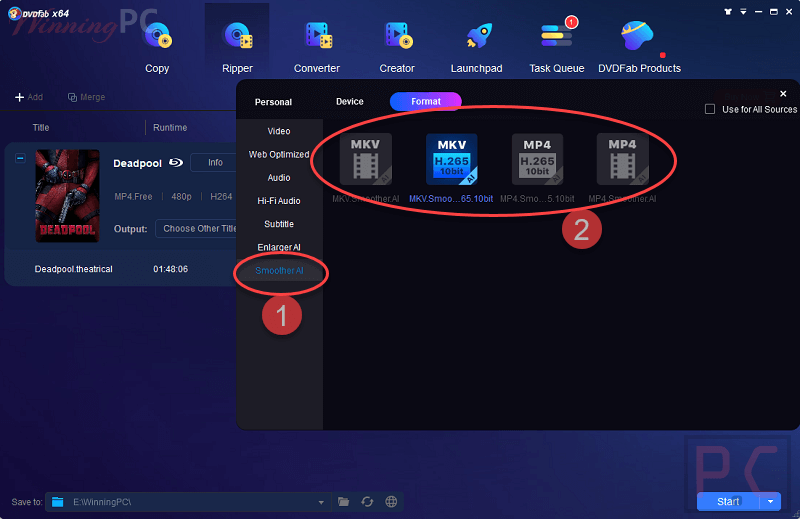Open the Creator module
Screen dimensions: 800x519
coord(397,48)
